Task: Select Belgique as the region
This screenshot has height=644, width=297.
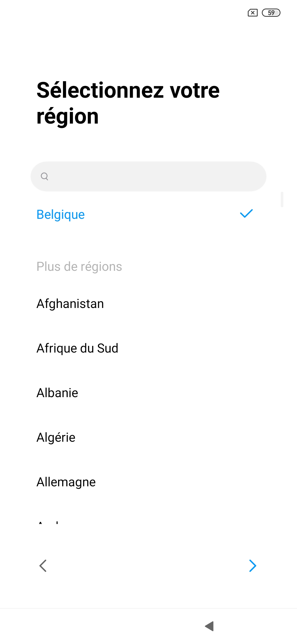Action: click(x=61, y=215)
